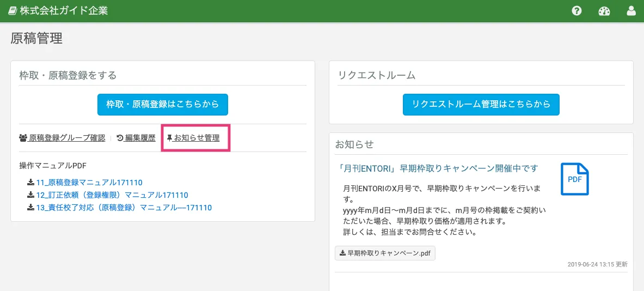Click the history clock icon

tap(120, 138)
